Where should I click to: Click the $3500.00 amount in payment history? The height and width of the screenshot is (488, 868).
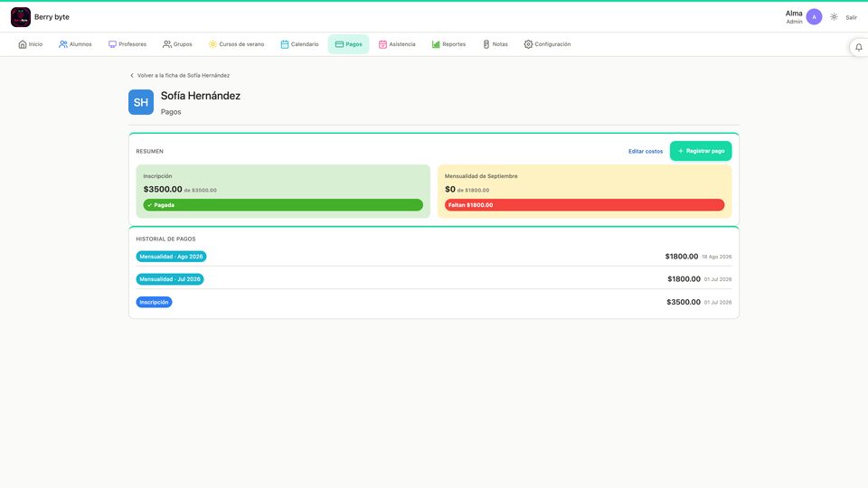coord(684,302)
